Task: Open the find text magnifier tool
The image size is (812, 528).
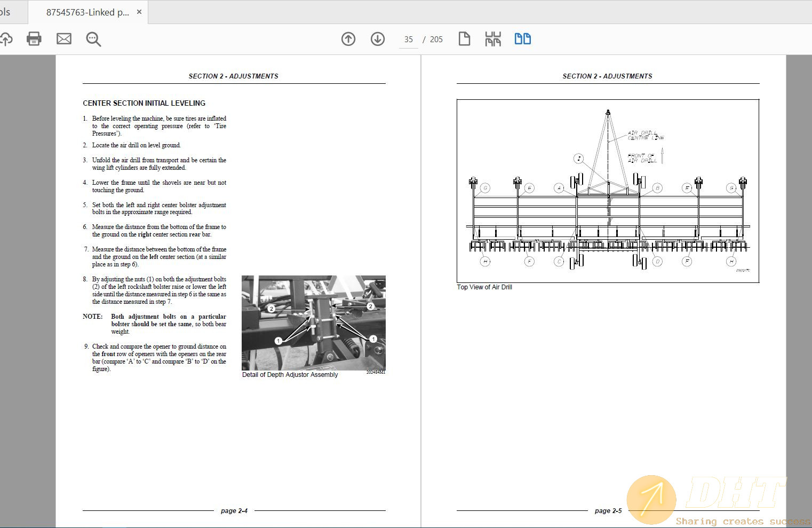Action: [x=93, y=39]
